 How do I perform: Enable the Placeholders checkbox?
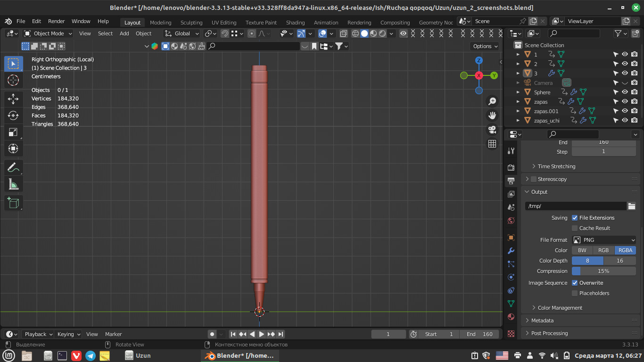575,293
